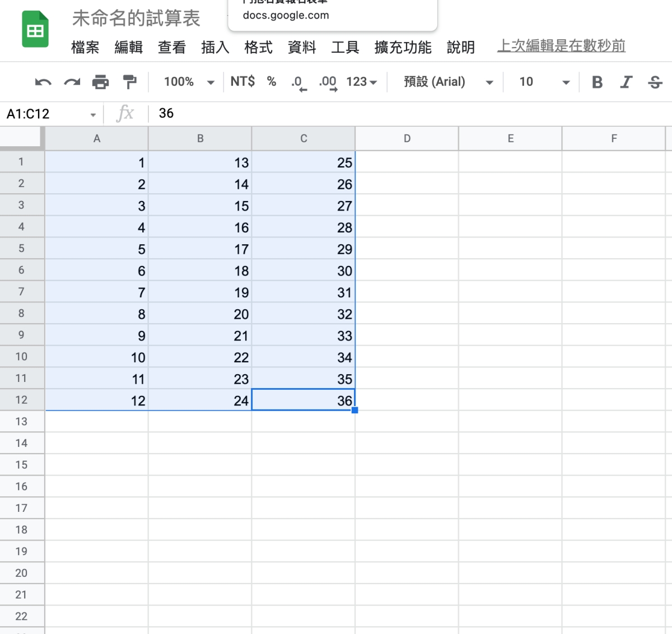Viewport: 672px width, 634px height.
Task: Click the 未命名的試算表 document title
Action: [136, 18]
